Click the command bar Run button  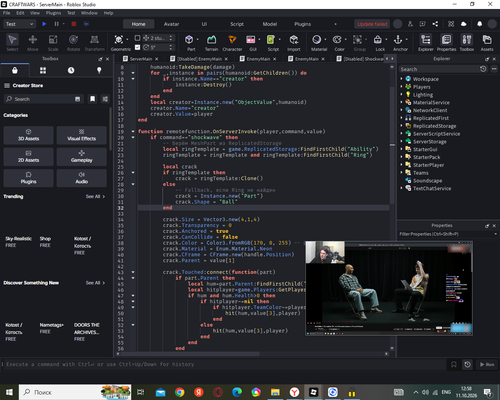pyautogui.click(x=487, y=364)
